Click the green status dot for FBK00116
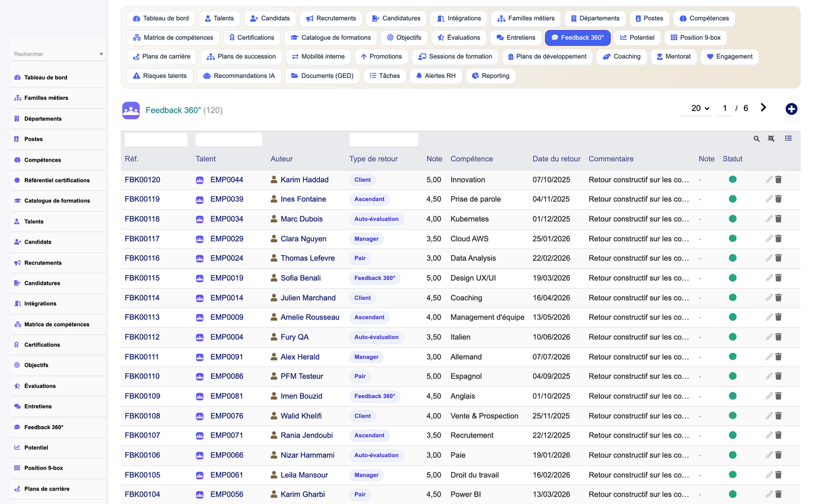 733,258
